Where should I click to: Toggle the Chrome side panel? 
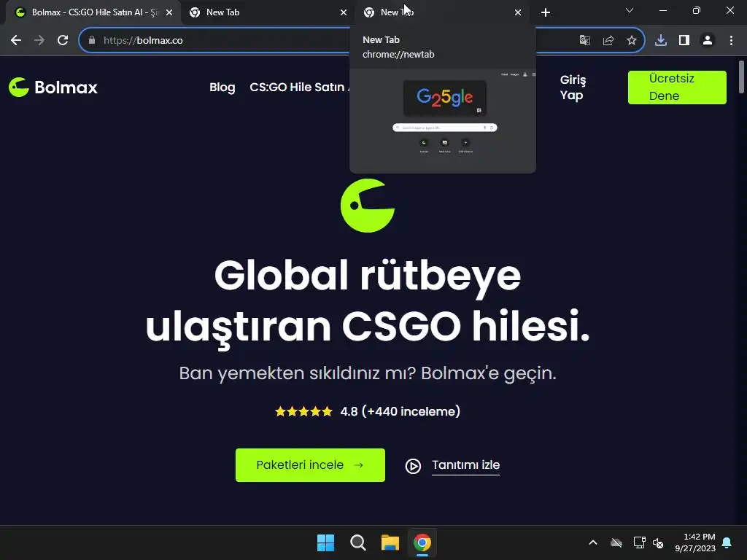(x=684, y=41)
